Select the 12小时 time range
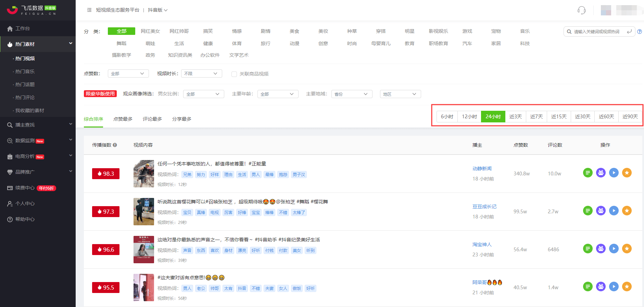Image resolution: width=644 pixels, height=307 pixels. [469, 117]
